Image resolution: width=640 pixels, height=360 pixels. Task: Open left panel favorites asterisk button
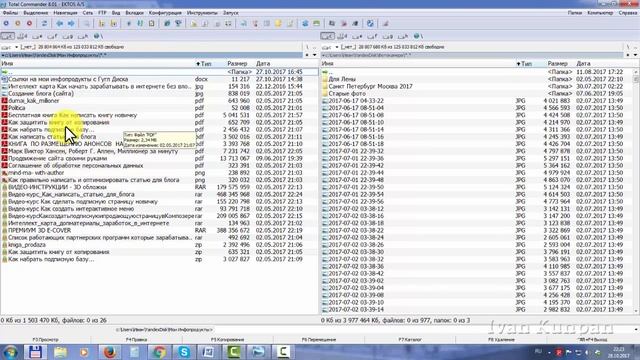(307, 55)
